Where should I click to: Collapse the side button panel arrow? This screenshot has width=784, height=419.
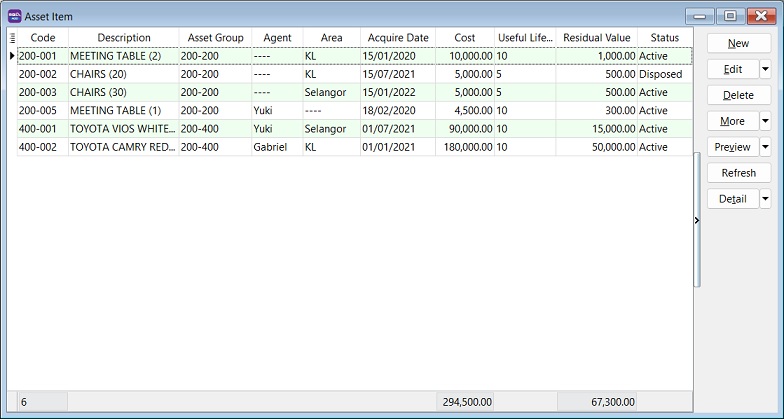pyautogui.click(x=696, y=220)
